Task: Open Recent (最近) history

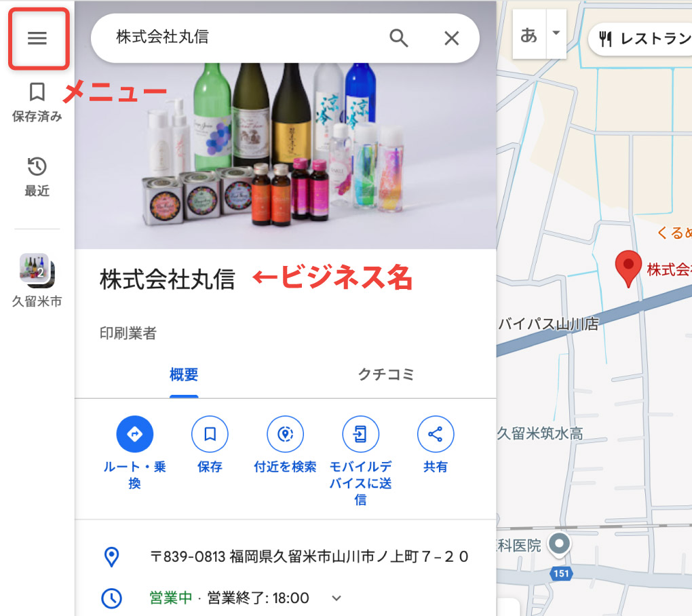Action: pos(37,177)
